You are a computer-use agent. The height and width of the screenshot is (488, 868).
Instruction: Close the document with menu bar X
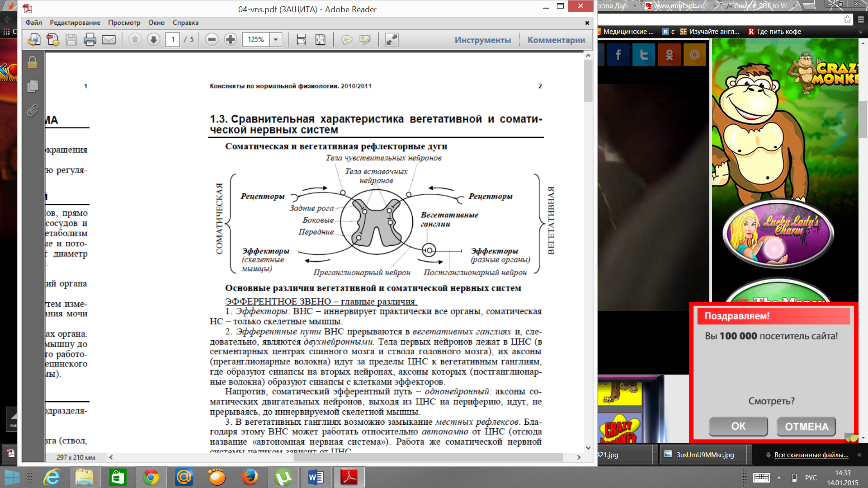(587, 23)
